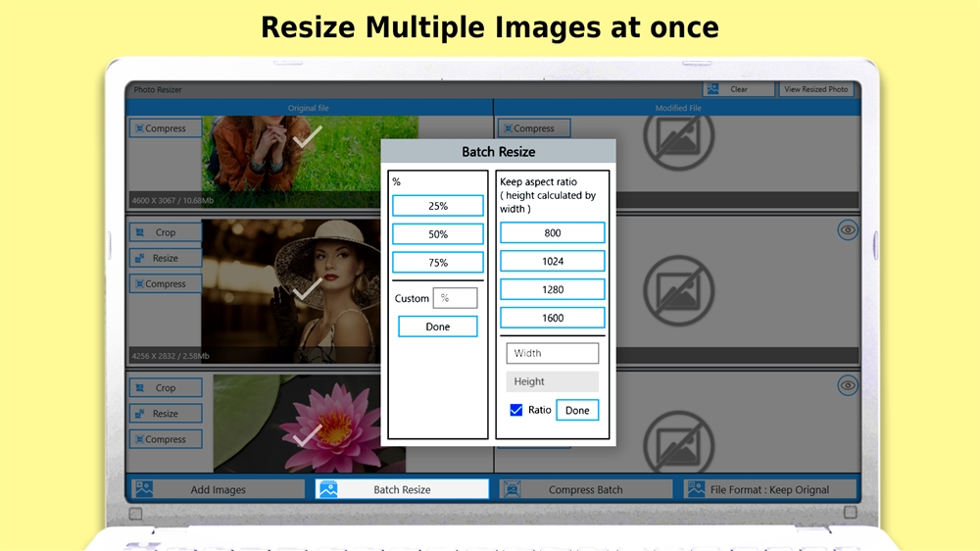
Task: Open File Format: Keep Original option
Action: pyautogui.click(x=768, y=489)
